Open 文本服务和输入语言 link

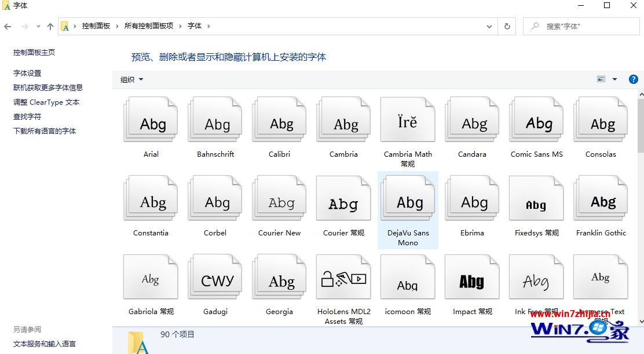[x=45, y=344]
